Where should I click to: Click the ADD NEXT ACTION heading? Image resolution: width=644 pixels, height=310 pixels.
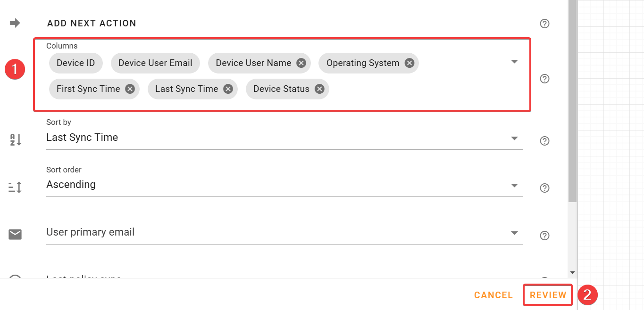pos(92,24)
